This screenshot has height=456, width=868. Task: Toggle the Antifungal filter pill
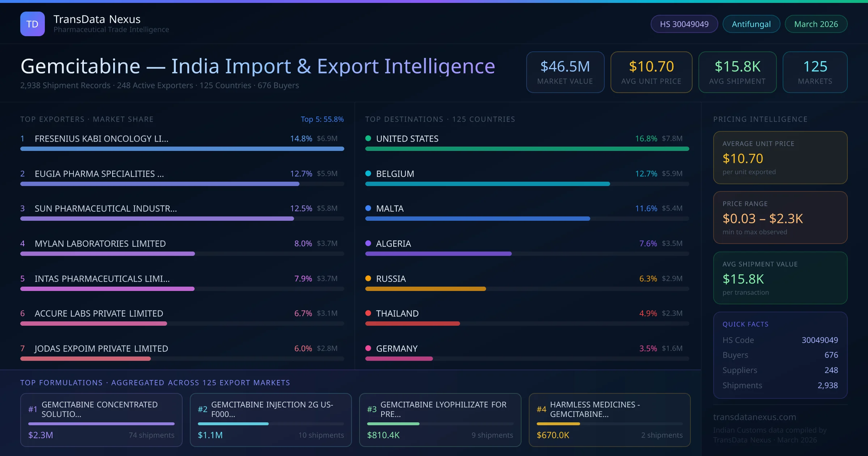coord(751,24)
